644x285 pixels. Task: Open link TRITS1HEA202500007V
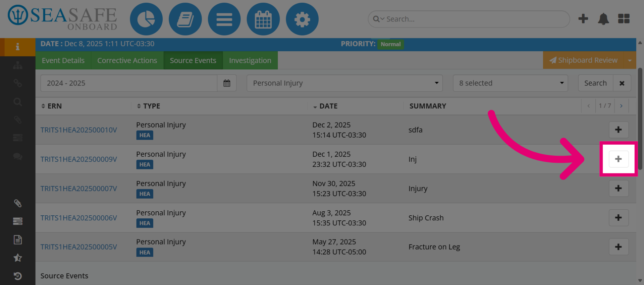pos(79,189)
